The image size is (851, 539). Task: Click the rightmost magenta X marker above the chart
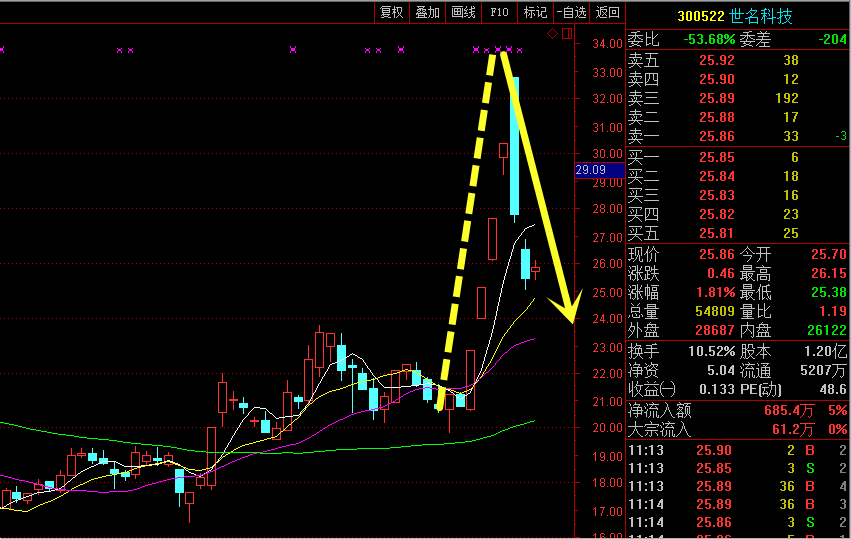pos(519,49)
